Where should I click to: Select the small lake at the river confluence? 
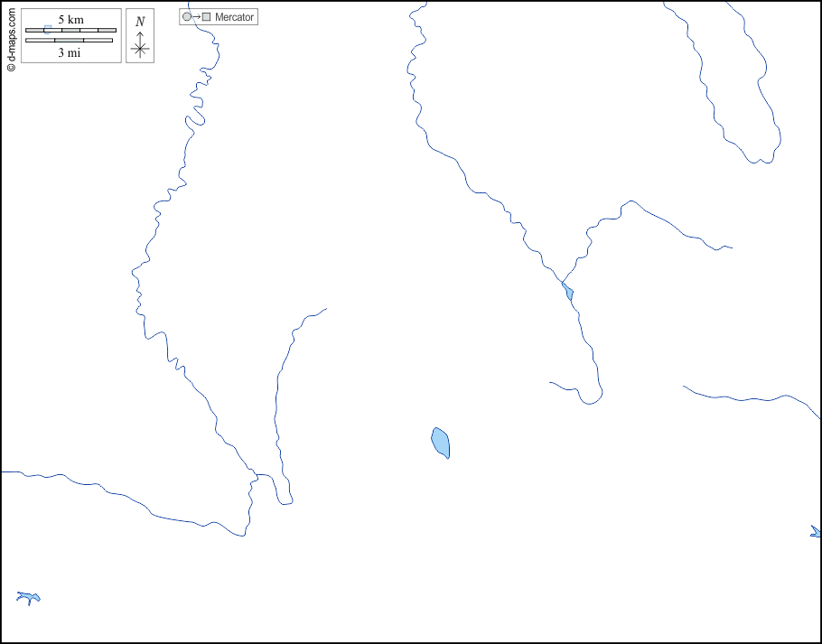568,292
